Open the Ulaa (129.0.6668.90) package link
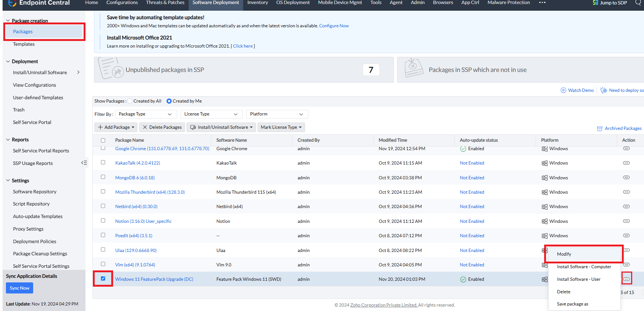This screenshot has height=311, width=644. point(136,250)
